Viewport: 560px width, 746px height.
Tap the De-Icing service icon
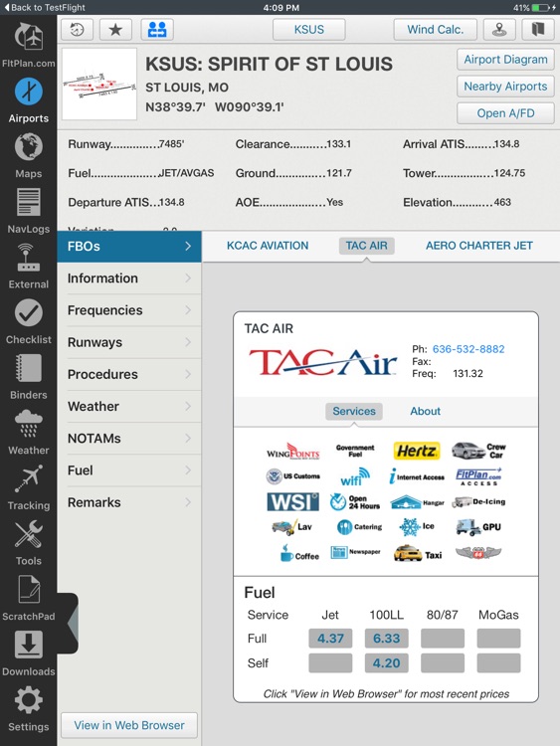pyautogui.click(x=478, y=502)
